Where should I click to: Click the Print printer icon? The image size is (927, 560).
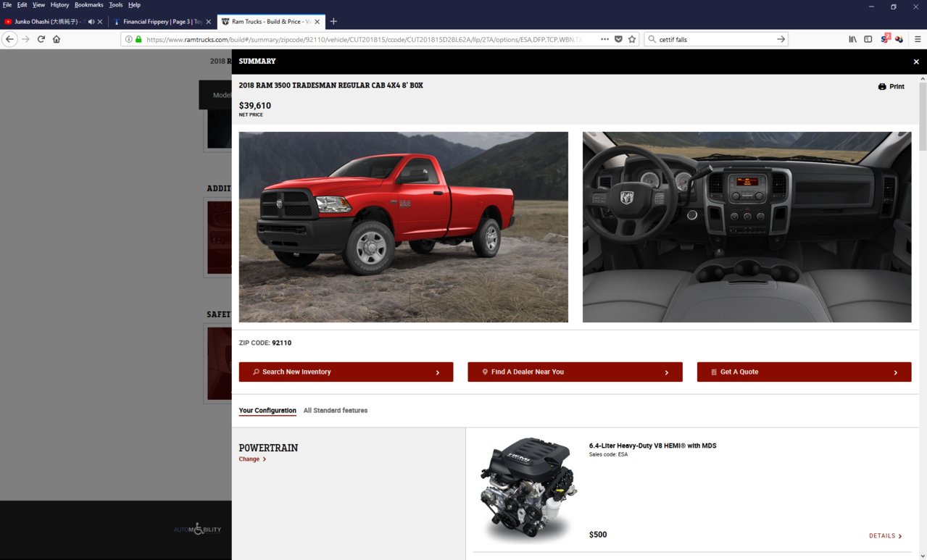pyautogui.click(x=882, y=86)
